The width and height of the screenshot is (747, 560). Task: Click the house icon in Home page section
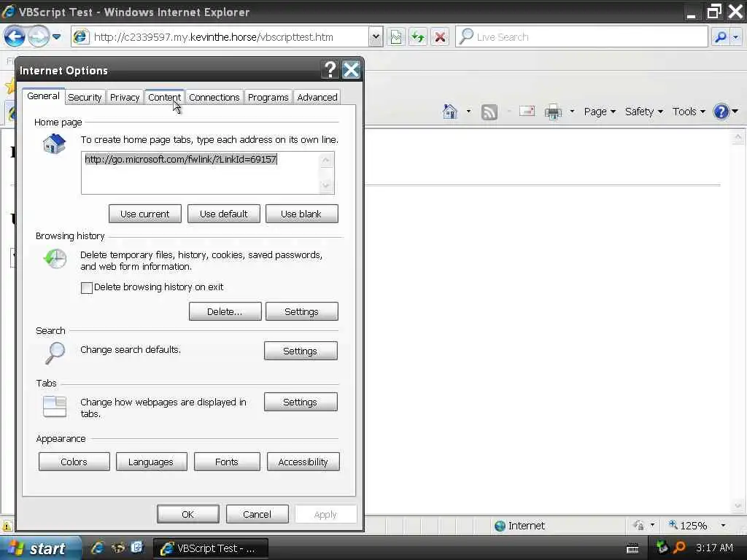(x=54, y=144)
